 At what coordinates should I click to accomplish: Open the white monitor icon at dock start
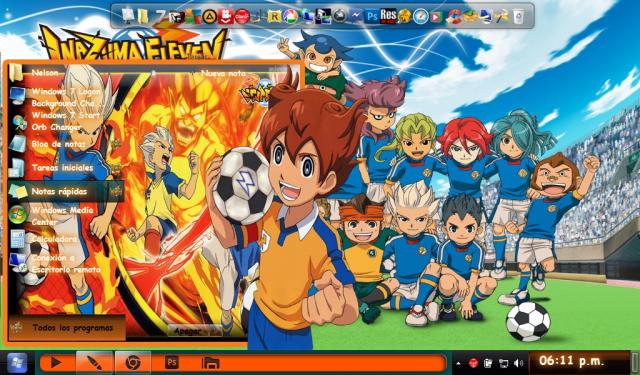(128, 16)
